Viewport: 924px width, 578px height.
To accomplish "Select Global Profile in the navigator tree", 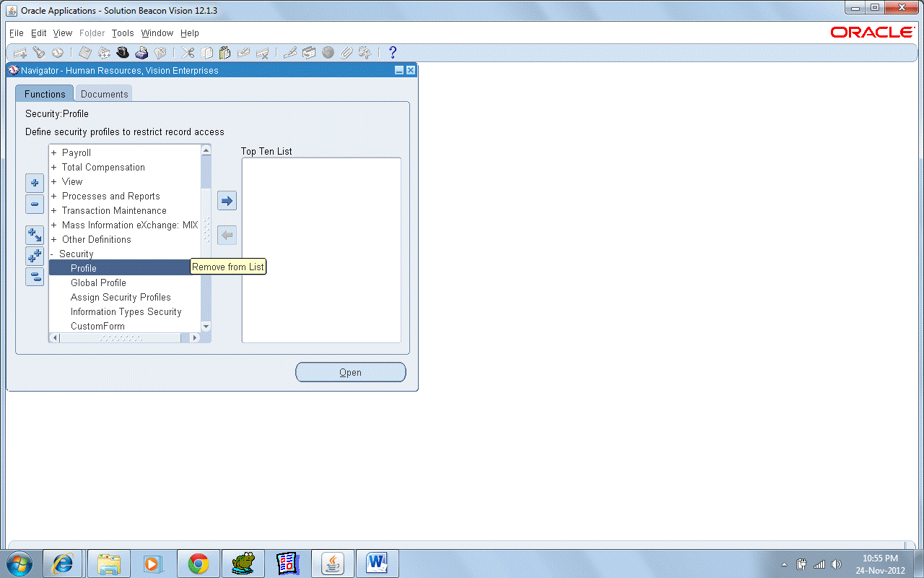I will [98, 282].
